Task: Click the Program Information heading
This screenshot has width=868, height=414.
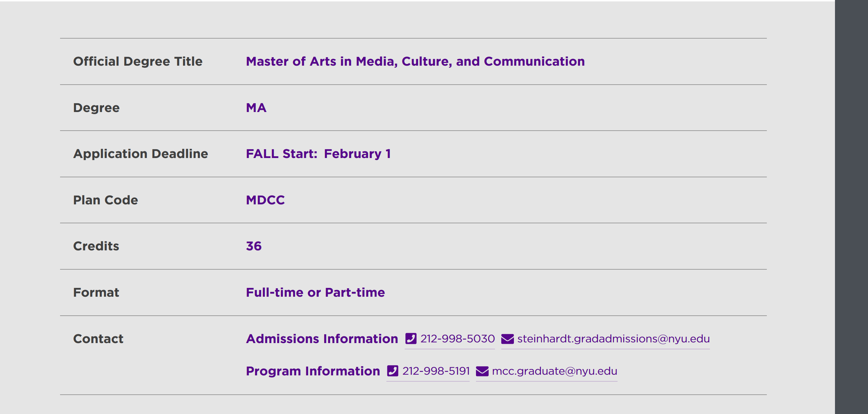Action: tap(313, 371)
